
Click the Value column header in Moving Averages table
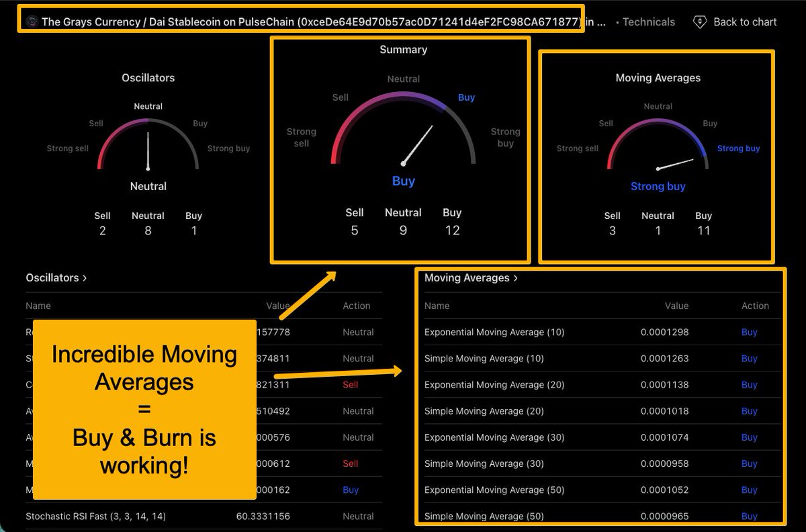(x=676, y=306)
